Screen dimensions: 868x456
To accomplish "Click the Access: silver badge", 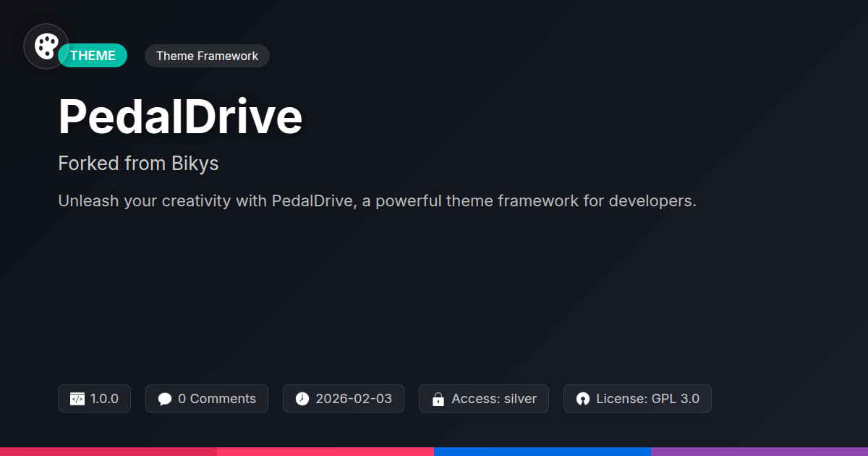I will 483,399.
